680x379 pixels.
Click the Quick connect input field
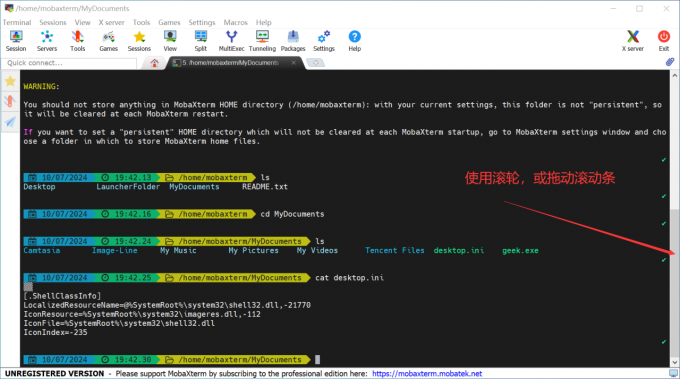69,63
